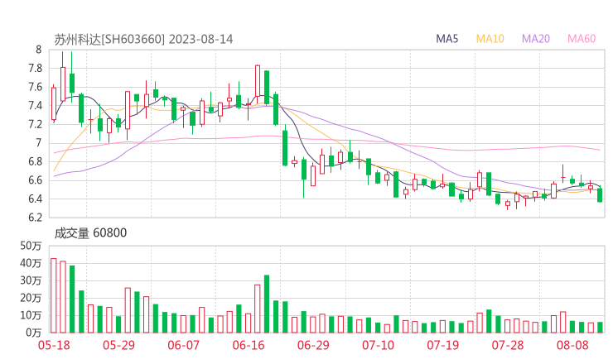
Task: Click the MA60 legend label
Action: pos(582,39)
